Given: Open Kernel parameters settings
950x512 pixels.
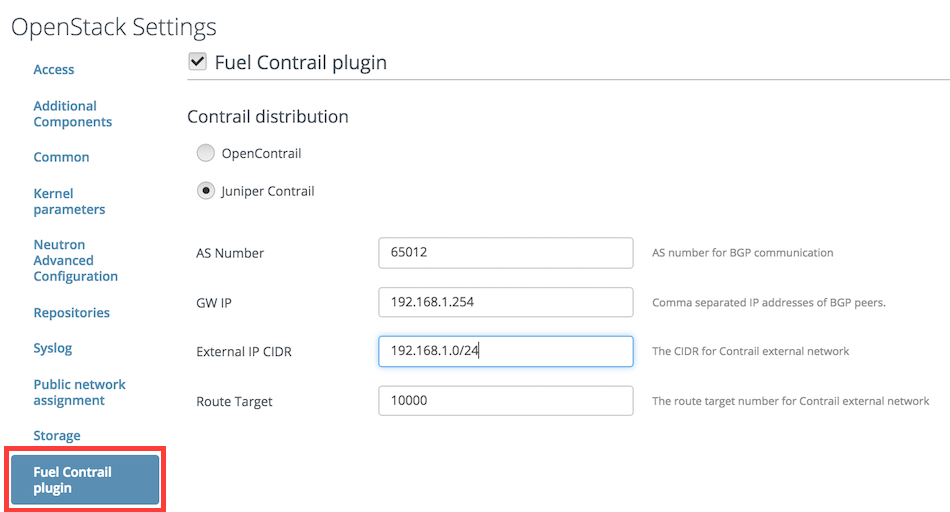Looking at the screenshot, I should point(69,201).
